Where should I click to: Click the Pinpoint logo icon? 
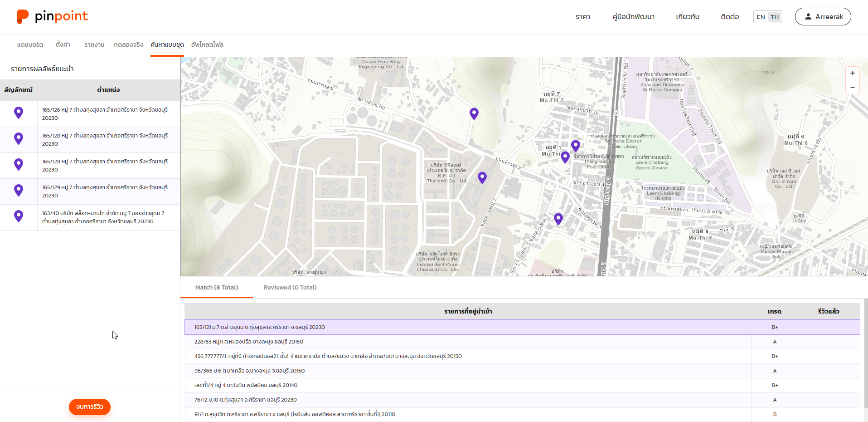click(x=23, y=16)
